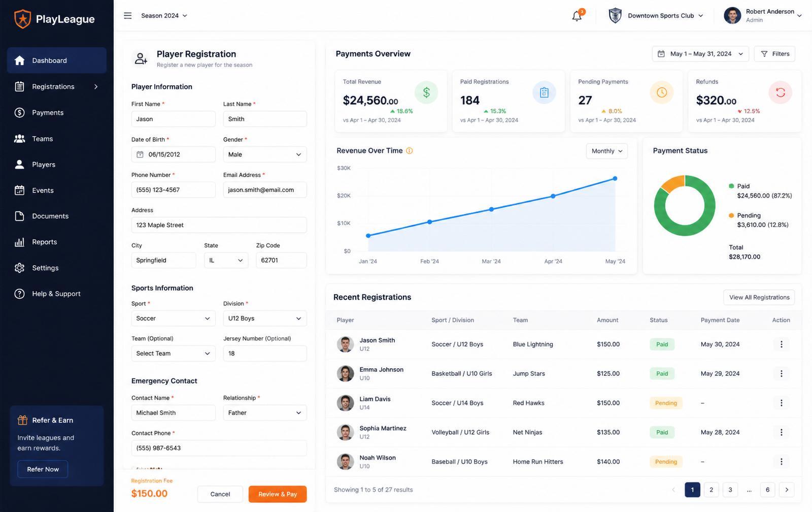Click the Address field with 123 Maple Street
This screenshot has width=812, height=512.
coord(219,225)
